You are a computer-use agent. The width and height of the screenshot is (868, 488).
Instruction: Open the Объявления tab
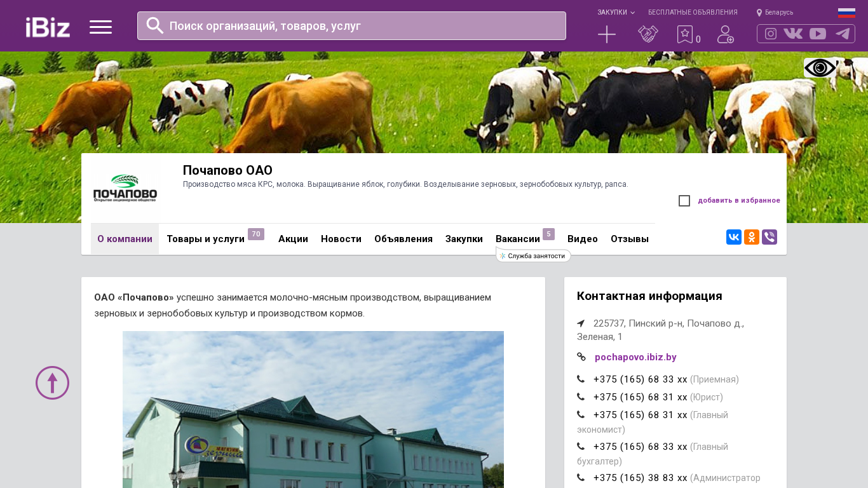(403, 239)
